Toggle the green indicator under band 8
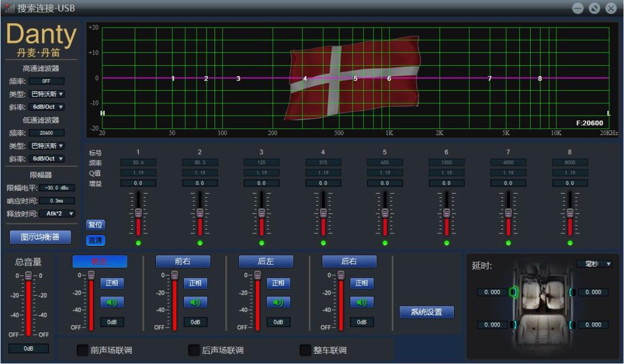Viewport: 624px width, 364px height. point(570,243)
